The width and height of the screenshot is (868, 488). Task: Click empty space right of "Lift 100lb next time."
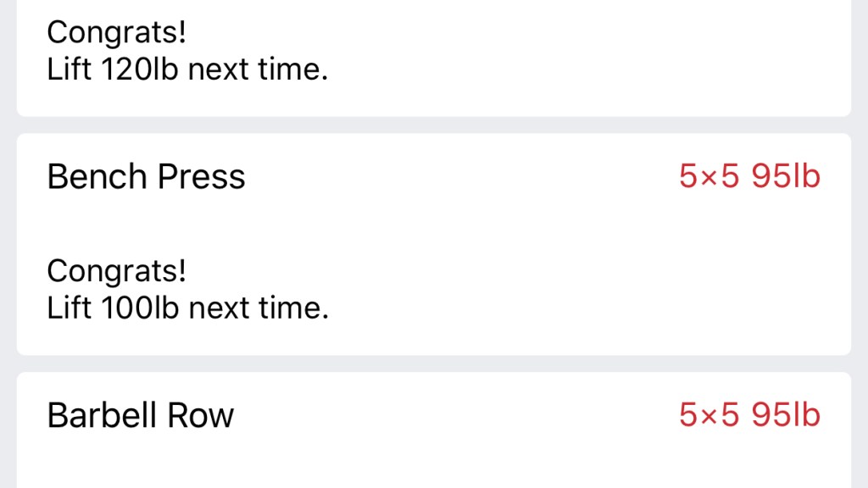click(x=593, y=308)
